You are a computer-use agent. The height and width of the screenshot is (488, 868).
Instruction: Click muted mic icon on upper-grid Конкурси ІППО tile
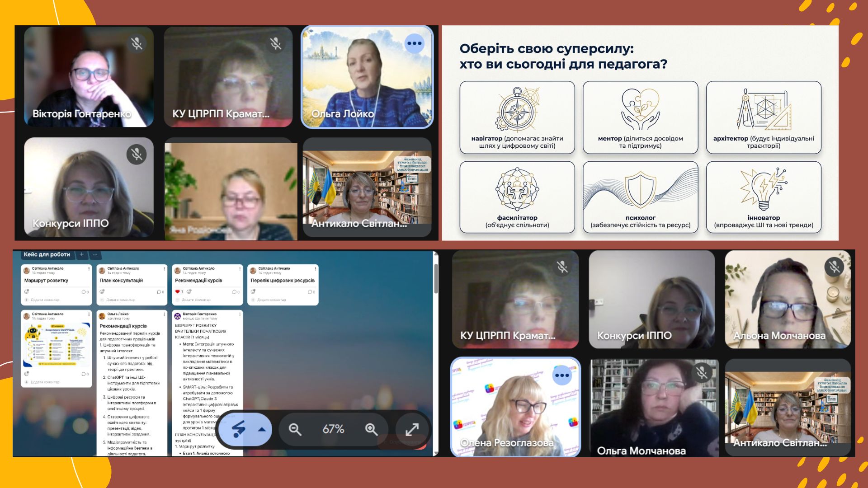137,155
